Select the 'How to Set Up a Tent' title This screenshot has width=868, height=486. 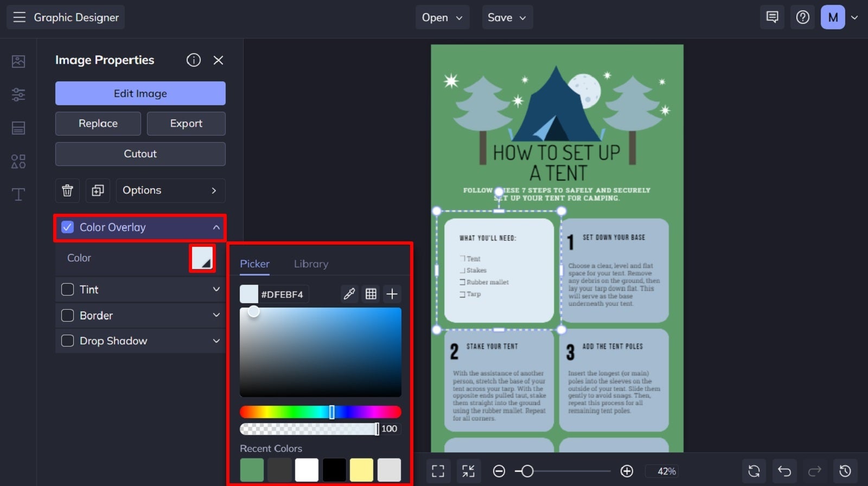click(x=557, y=162)
